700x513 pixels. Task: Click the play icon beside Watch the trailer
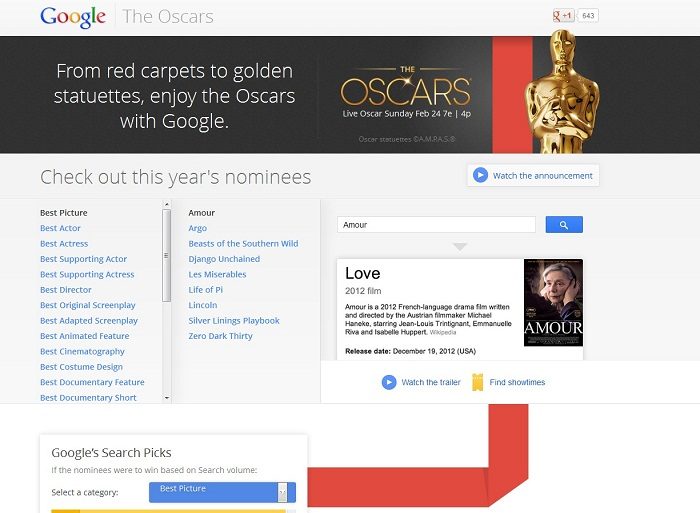tap(389, 382)
